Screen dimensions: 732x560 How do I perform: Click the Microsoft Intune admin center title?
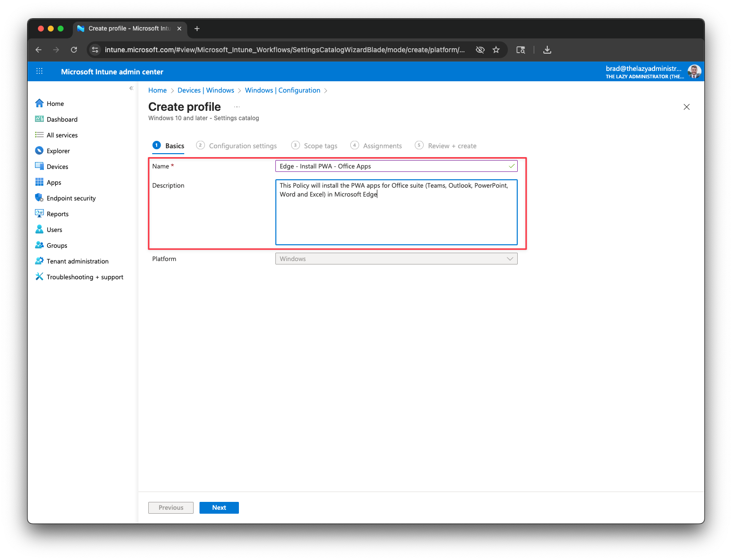(112, 71)
